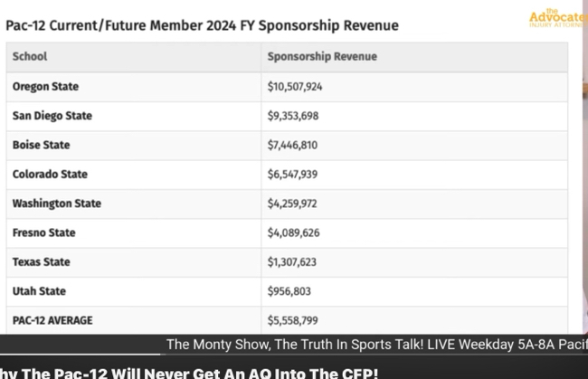Viewport: 588px width, 379px height.
Task: Select the Washington State row label
Action: (56, 204)
